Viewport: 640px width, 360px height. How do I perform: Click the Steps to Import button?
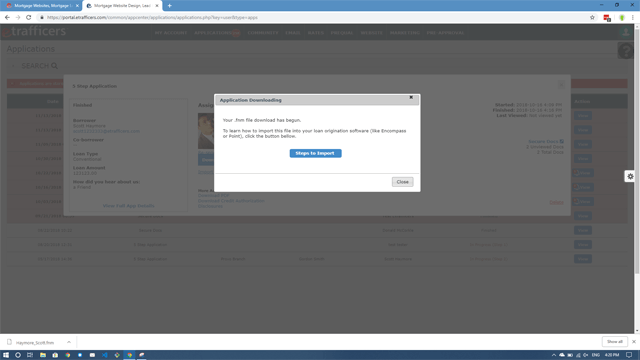pyautogui.click(x=316, y=153)
